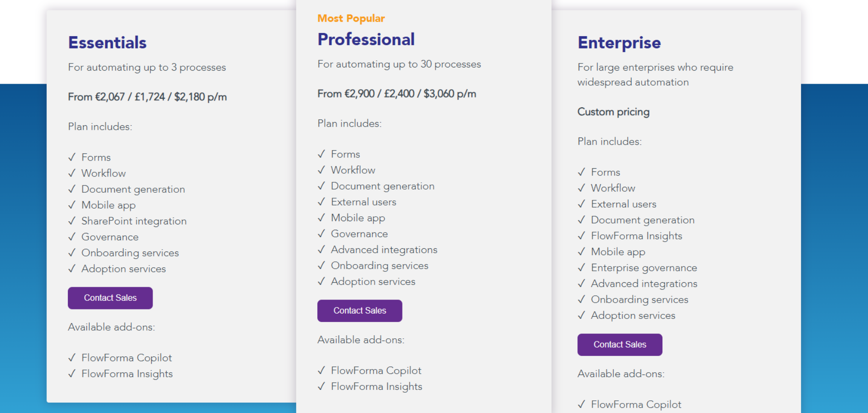Click the FlowForma Copilot checkmark in Professional add-ons
868x413 pixels.
coord(322,370)
